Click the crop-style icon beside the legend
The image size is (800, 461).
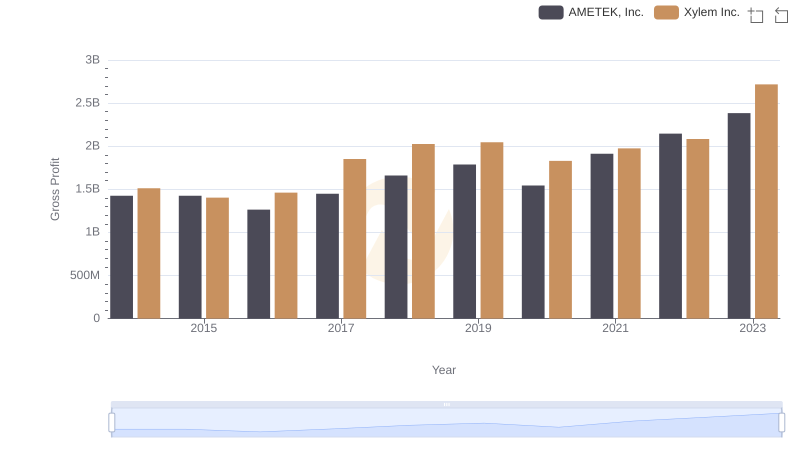pos(756,15)
